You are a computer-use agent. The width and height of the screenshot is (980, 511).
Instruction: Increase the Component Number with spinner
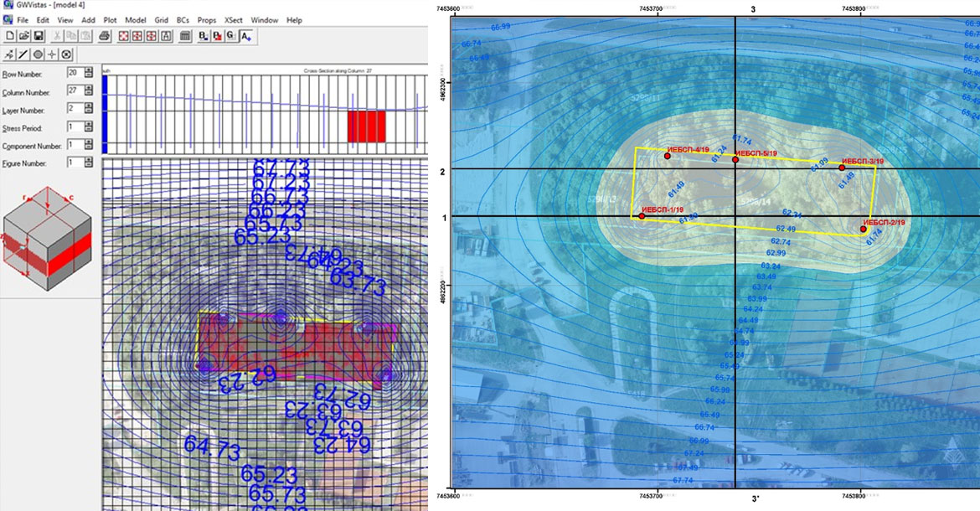[89, 142]
